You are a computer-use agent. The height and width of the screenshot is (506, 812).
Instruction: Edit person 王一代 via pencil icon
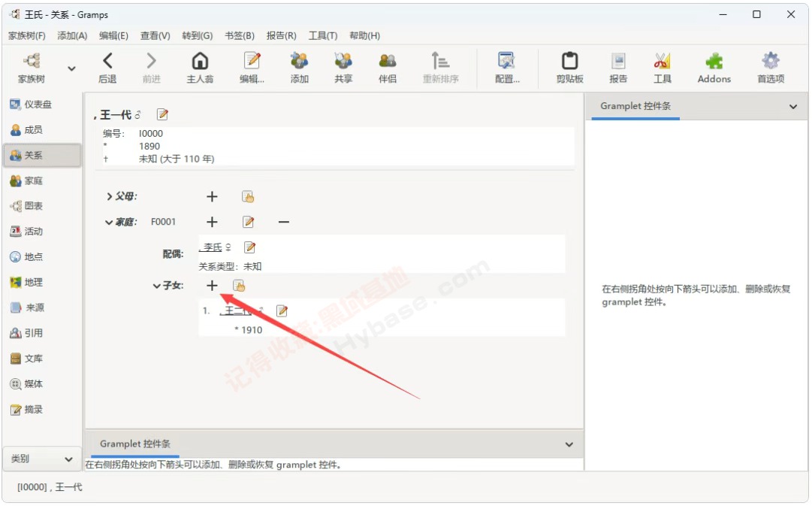coord(162,114)
